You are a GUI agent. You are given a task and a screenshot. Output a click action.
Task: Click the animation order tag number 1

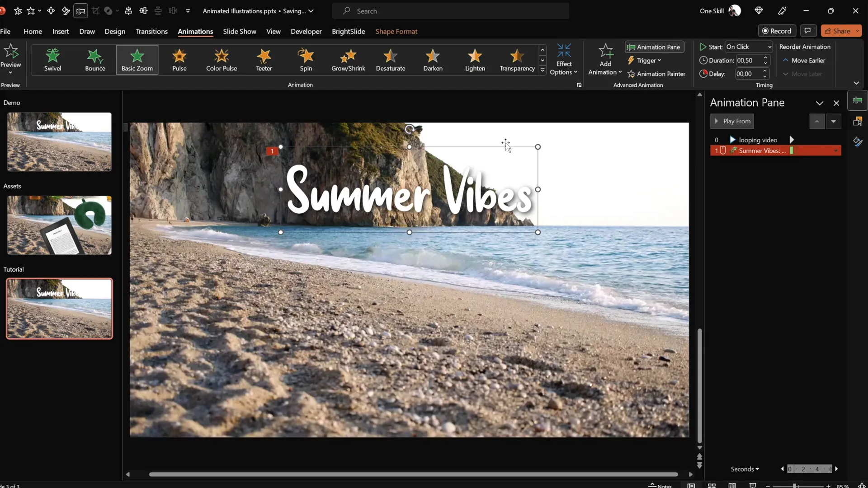pyautogui.click(x=272, y=151)
